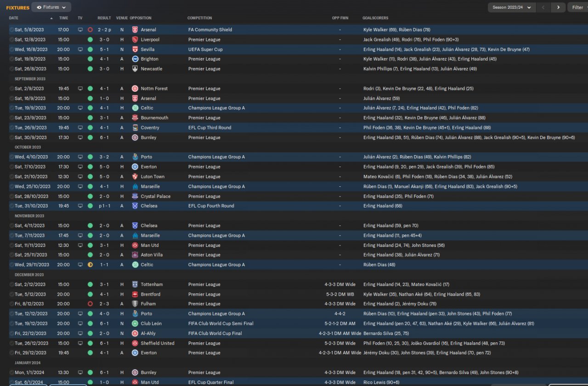588x386 pixels.
Task: Sort by the RESULT column header
Action: click(x=104, y=18)
